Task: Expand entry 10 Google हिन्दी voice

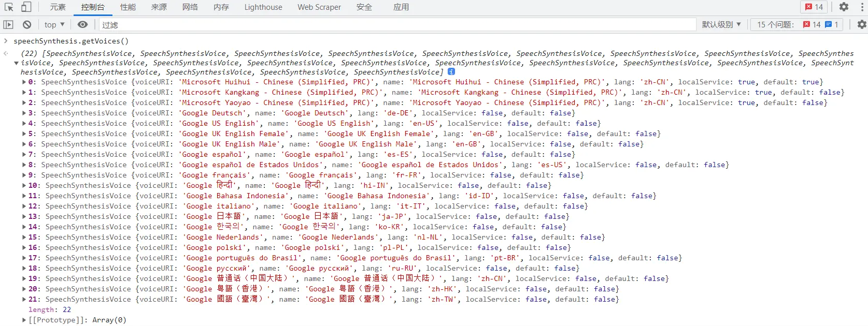Action: [x=24, y=185]
